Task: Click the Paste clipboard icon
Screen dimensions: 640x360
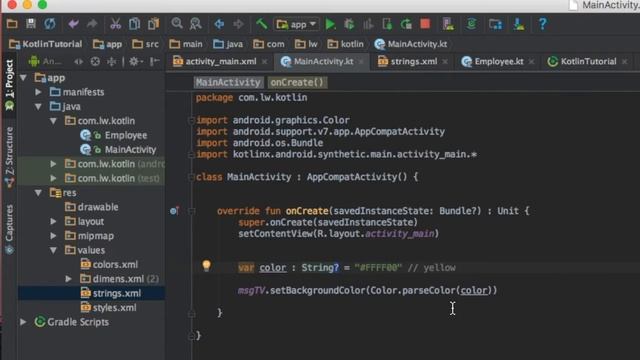Action: point(153,24)
